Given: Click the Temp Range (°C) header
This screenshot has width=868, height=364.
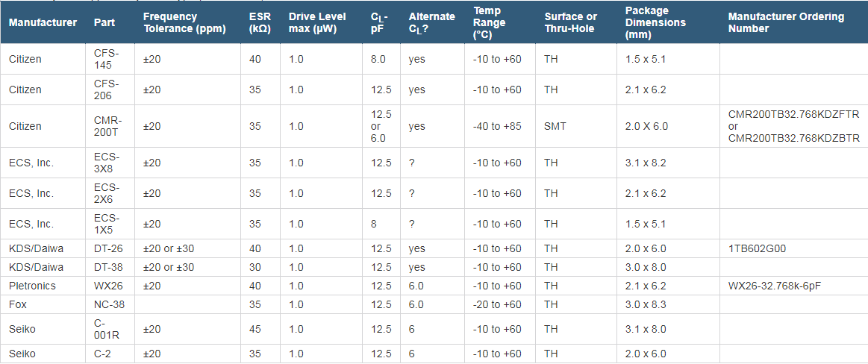Looking at the screenshot, I should point(489,22).
